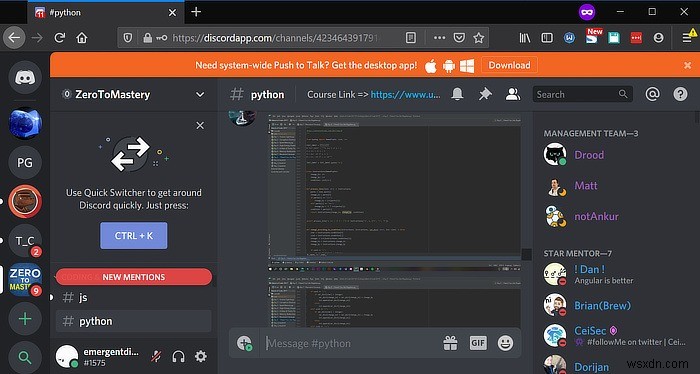This screenshot has width=700, height=374.
Task: Show pinned messages pin icon
Action: pyautogui.click(x=485, y=94)
